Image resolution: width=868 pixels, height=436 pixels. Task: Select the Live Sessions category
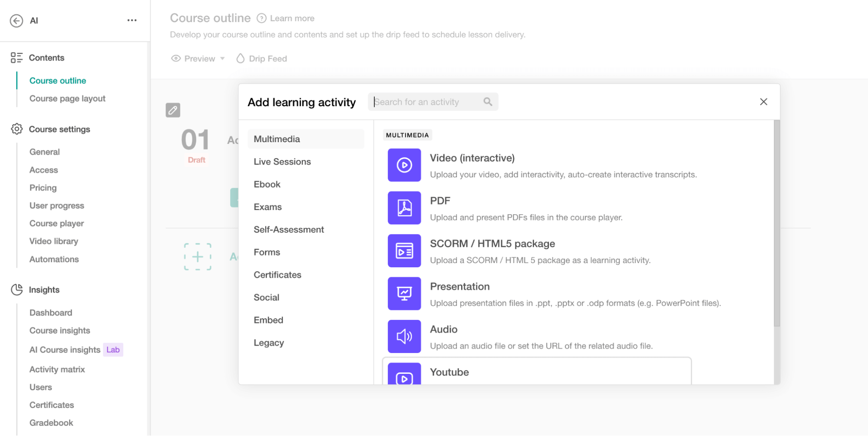(x=282, y=162)
